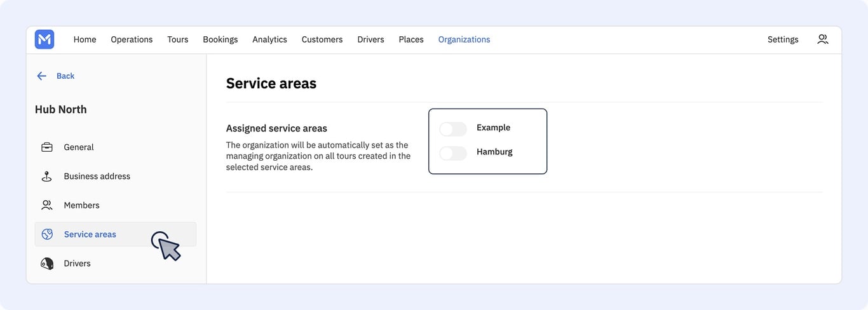The width and height of the screenshot is (868, 310).
Task: Click the Hub North organization name
Action: 61,109
